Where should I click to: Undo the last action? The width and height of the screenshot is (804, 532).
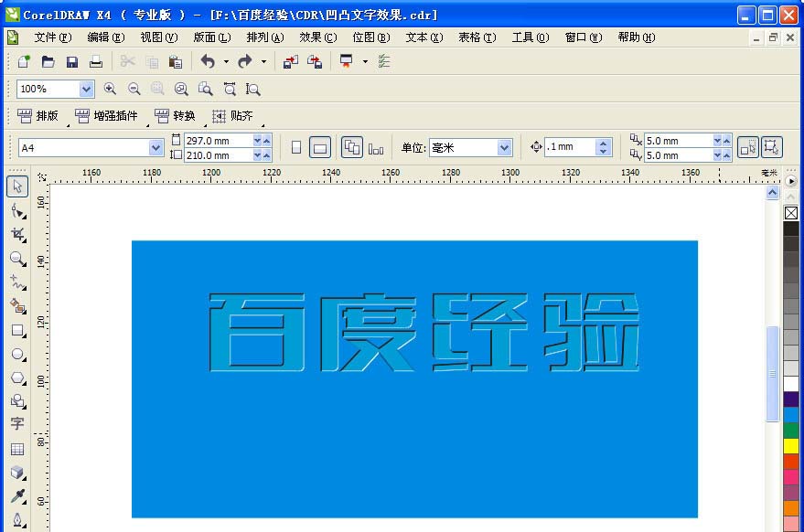coord(208,61)
